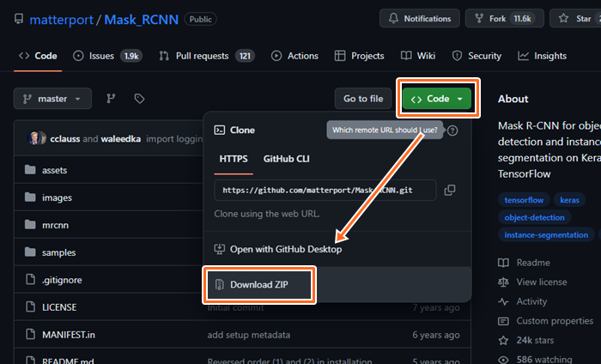The width and height of the screenshot is (601, 364).
Task: Open the Mask_RCNN repository link
Action: point(141,20)
